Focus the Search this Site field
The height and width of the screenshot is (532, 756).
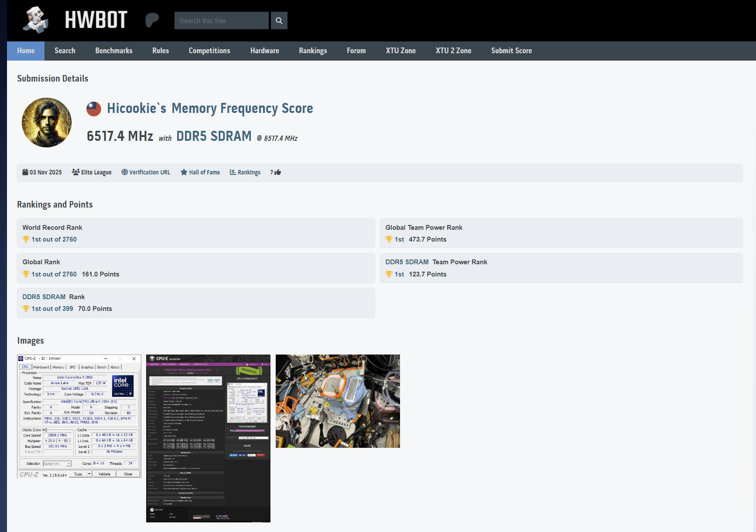pos(221,20)
